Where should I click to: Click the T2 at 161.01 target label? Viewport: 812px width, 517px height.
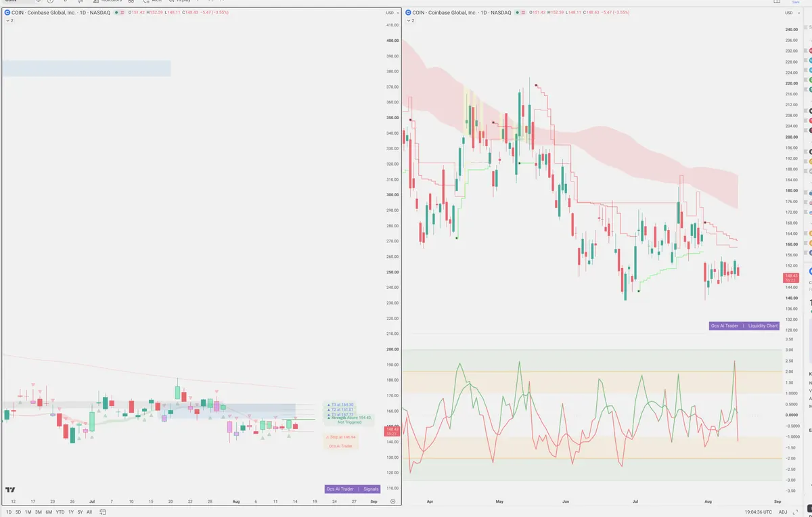[340, 409]
